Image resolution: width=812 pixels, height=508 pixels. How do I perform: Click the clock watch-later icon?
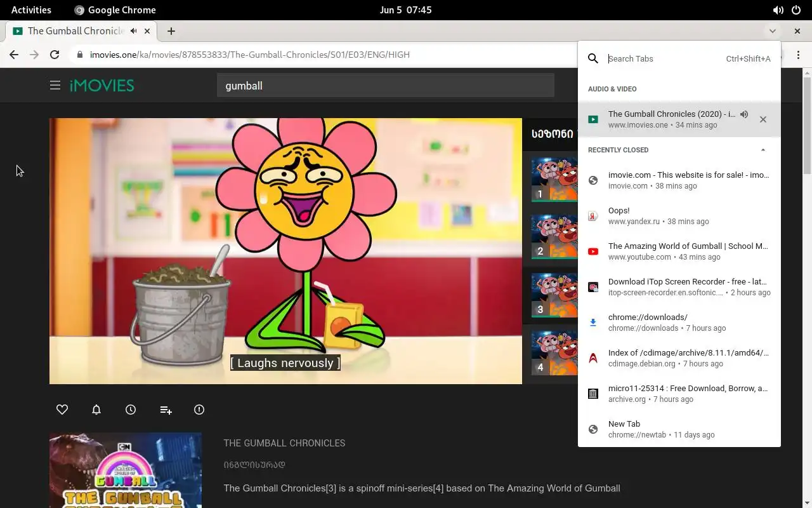(x=131, y=410)
